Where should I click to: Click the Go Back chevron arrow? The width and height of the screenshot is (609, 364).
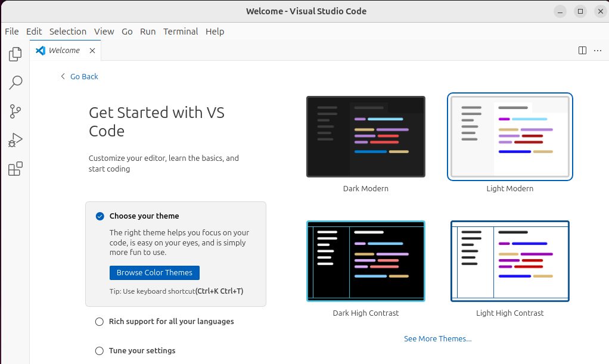pos(63,76)
